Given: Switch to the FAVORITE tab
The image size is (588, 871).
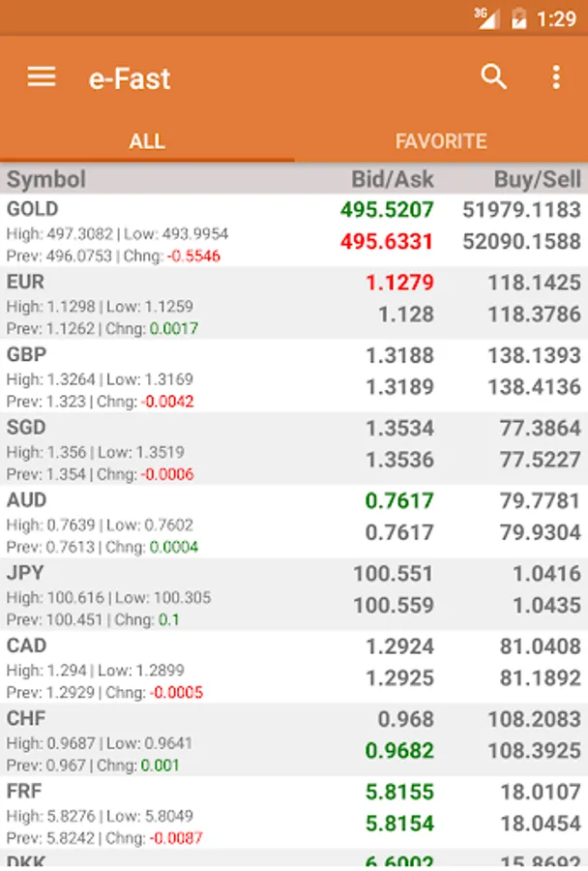Looking at the screenshot, I should [x=441, y=141].
